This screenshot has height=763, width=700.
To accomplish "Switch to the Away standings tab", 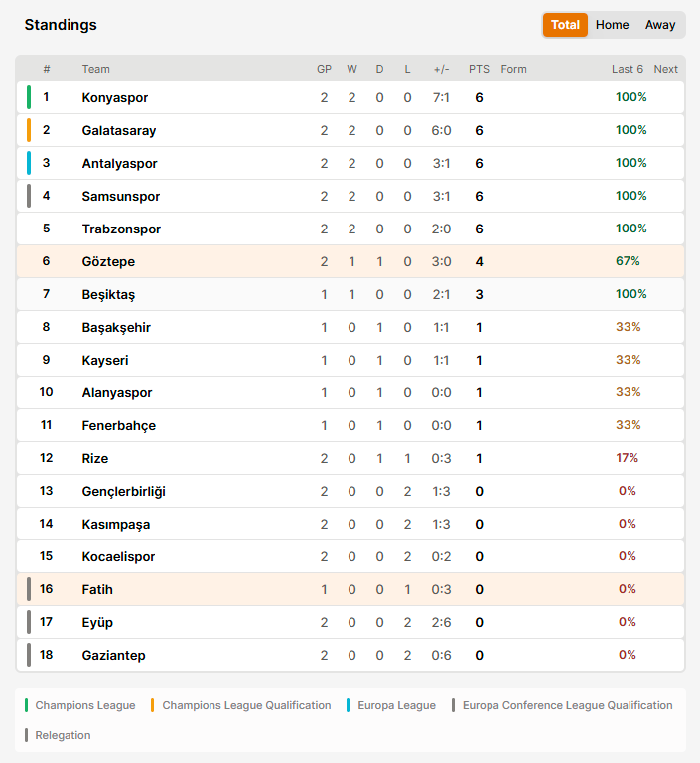I will 660,25.
